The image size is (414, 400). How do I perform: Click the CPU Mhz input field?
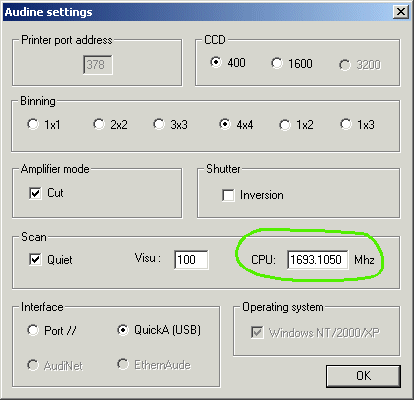pyautogui.click(x=318, y=260)
